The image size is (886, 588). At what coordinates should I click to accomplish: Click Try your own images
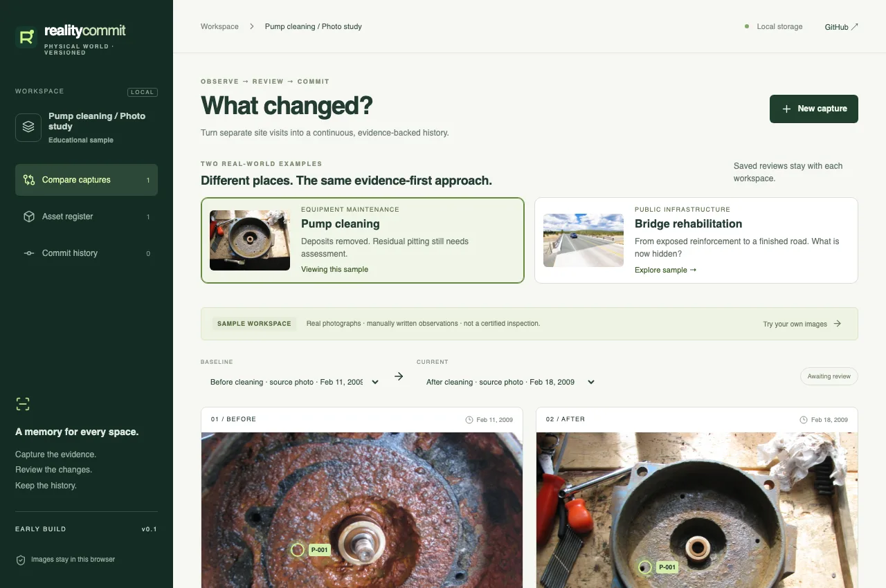(x=802, y=324)
